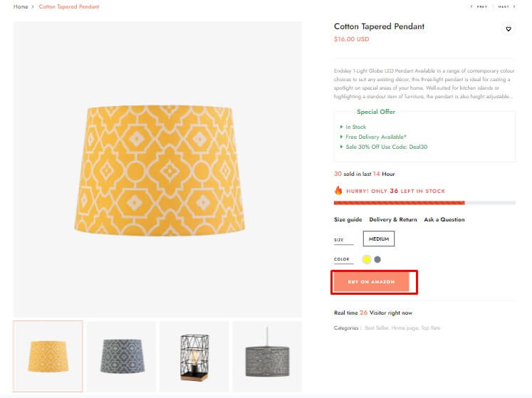Add product to wishlist with heart icon
Viewport: 532px width, 398px height.
pos(508,29)
